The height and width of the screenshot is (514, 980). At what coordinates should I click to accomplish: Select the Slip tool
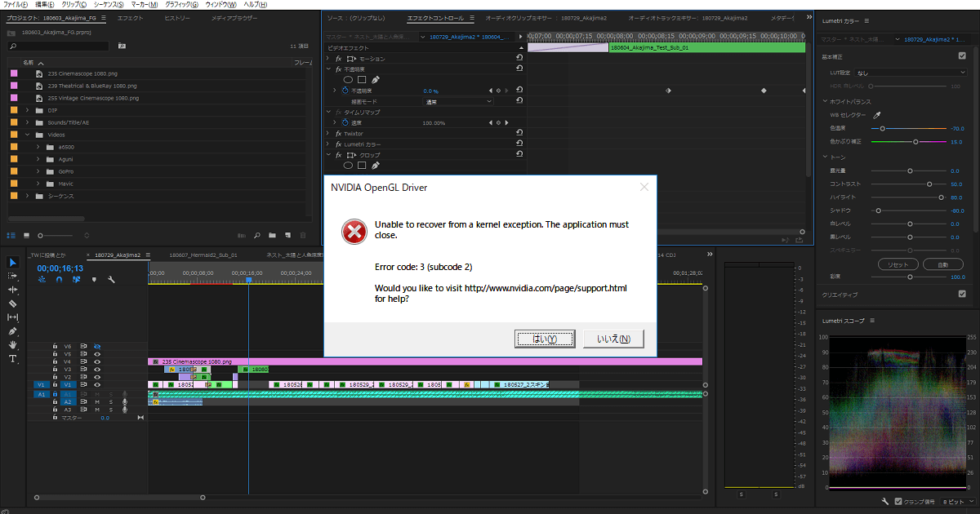13,317
